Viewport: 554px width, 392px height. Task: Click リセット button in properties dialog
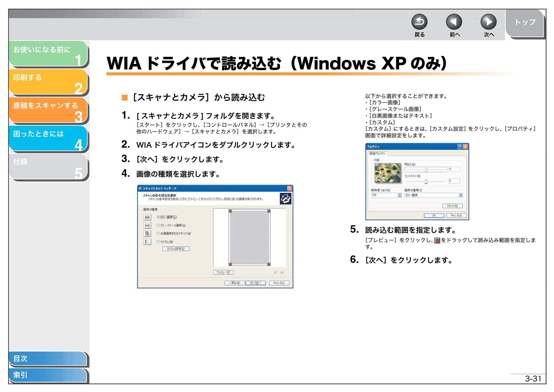(x=453, y=206)
